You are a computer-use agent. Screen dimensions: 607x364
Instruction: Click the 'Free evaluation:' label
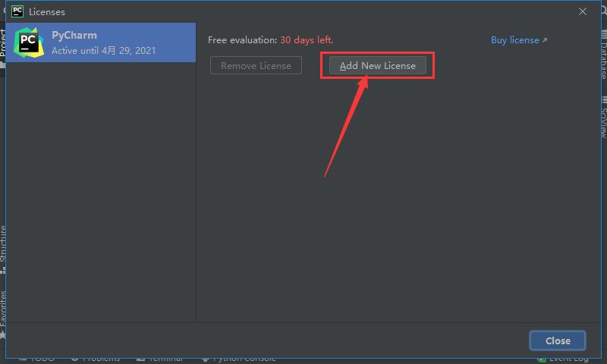point(242,40)
